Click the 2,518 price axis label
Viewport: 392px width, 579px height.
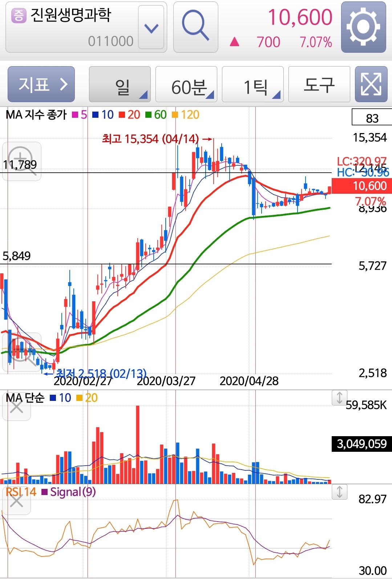tap(372, 373)
